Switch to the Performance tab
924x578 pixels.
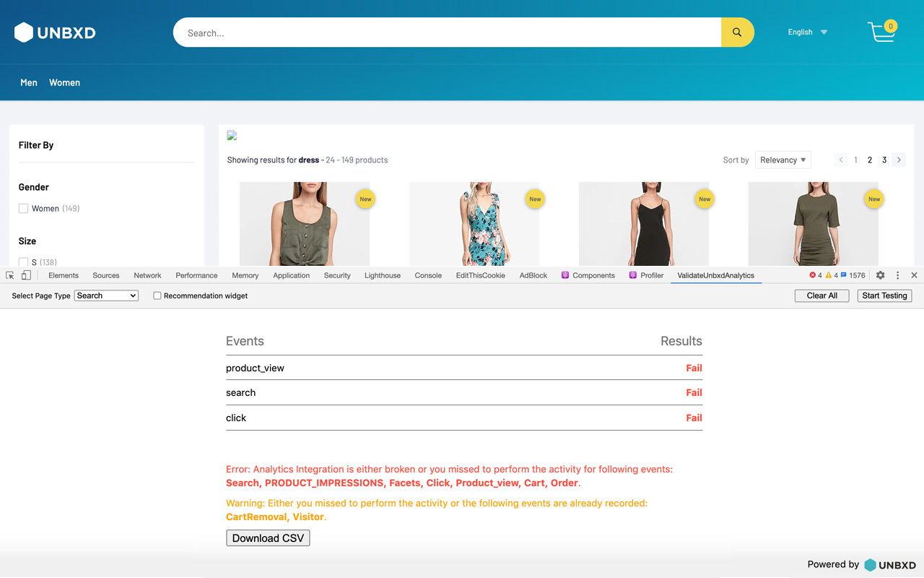[196, 275]
